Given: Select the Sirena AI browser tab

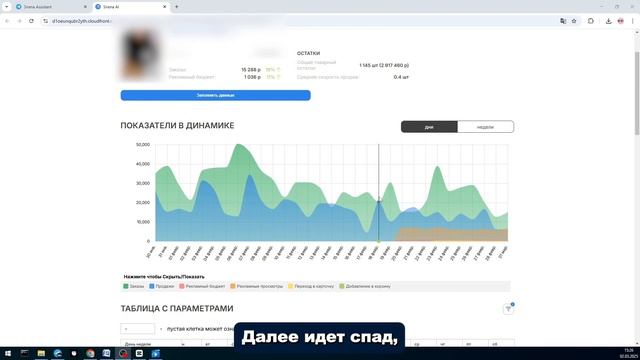Looking at the screenshot, I should coord(131,7).
